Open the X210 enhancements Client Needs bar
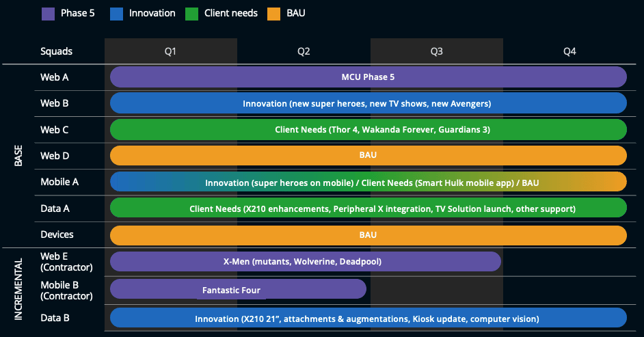This screenshot has width=644, height=337. tap(368, 208)
